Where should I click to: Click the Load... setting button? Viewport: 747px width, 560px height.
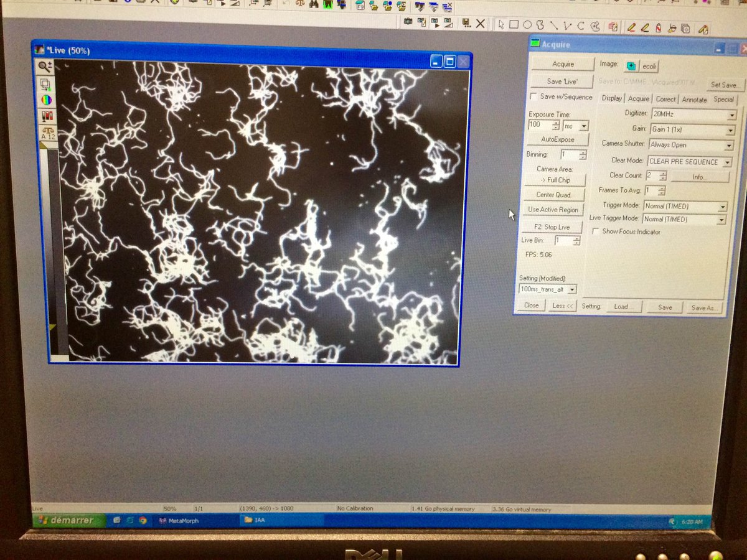(624, 307)
